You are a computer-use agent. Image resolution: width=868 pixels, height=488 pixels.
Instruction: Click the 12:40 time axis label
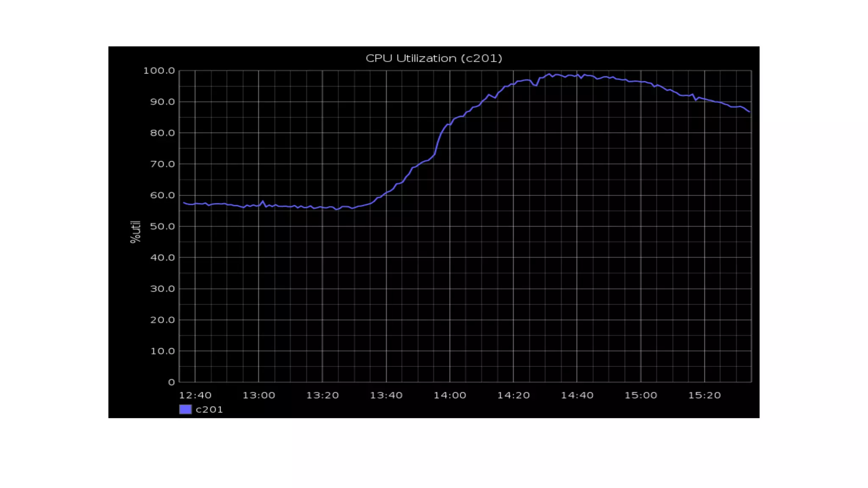tap(195, 395)
